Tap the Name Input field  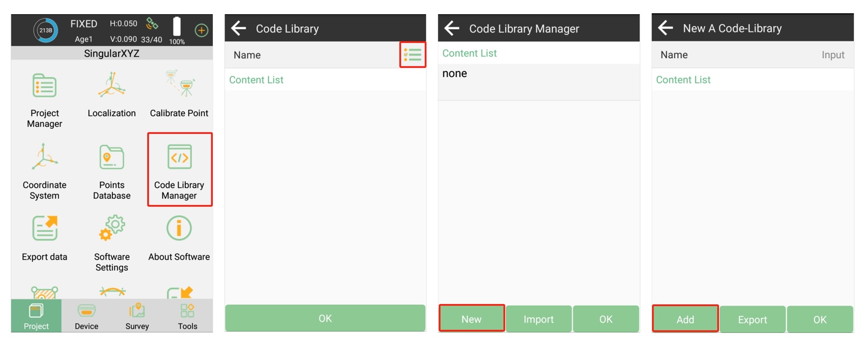tap(832, 55)
